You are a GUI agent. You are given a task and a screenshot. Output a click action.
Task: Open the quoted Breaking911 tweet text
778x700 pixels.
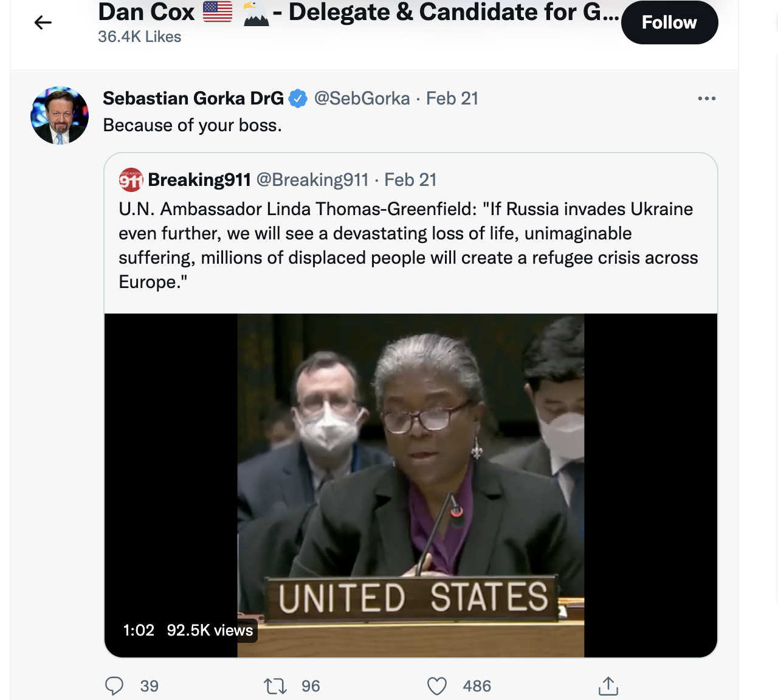[407, 245]
